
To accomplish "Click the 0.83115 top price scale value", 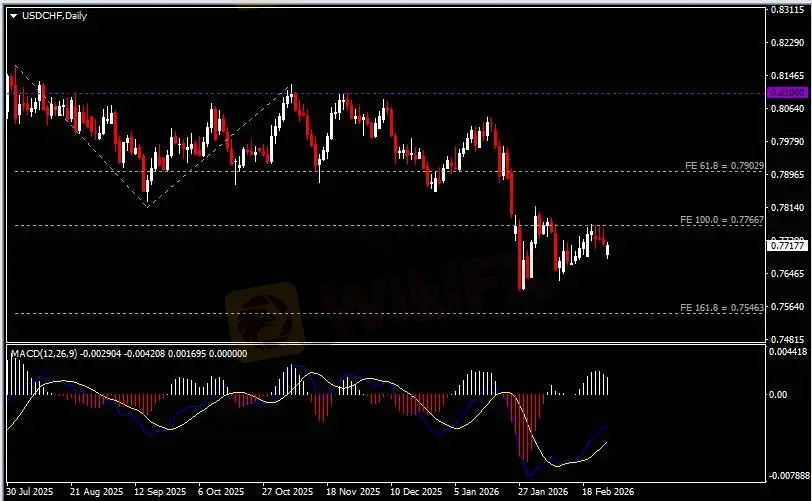I will (787, 10).
